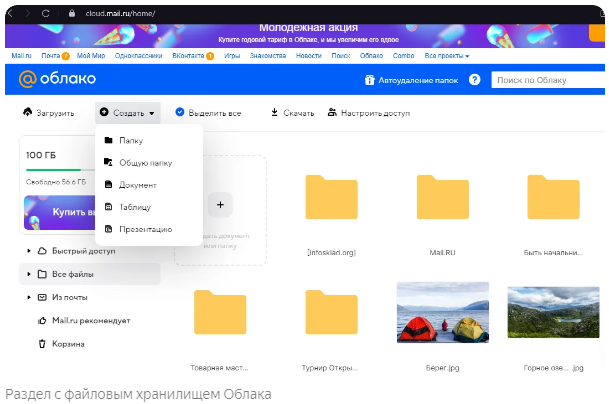609x404 pixels.
Task: Click the gift icon for Автоудаление папок
Action: pyautogui.click(x=369, y=80)
